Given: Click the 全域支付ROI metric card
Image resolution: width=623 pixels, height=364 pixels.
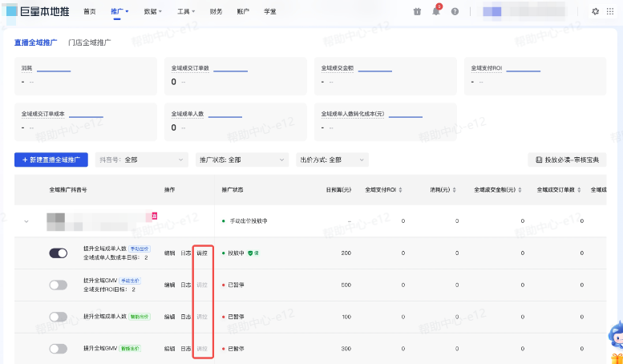Looking at the screenshot, I should pos(535,76).
